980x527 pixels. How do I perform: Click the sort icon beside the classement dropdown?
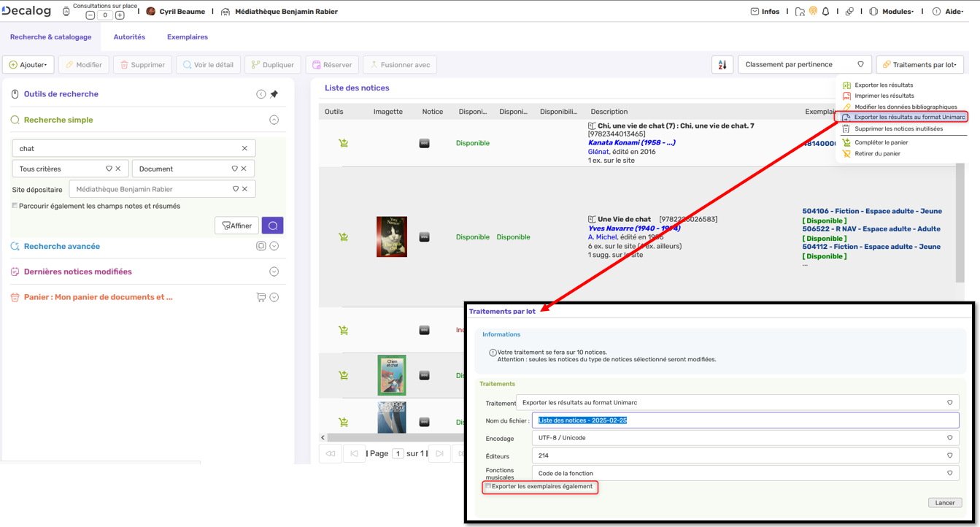coord(722,64)
